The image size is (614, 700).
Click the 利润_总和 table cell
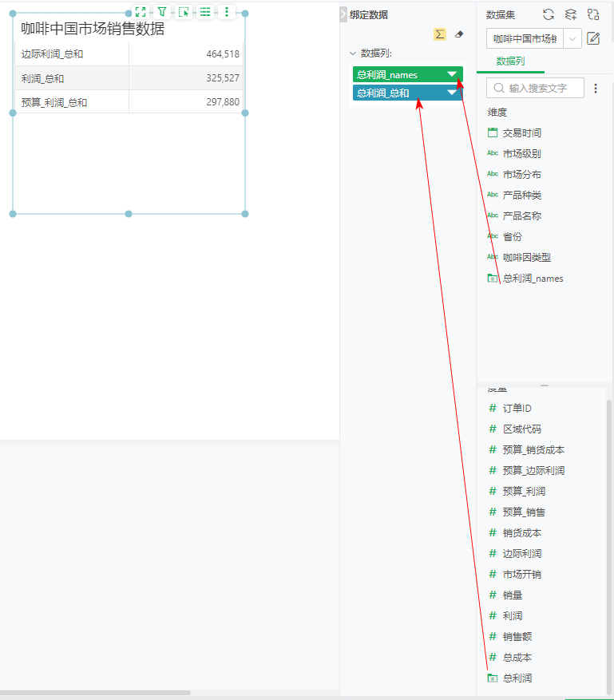72,78
